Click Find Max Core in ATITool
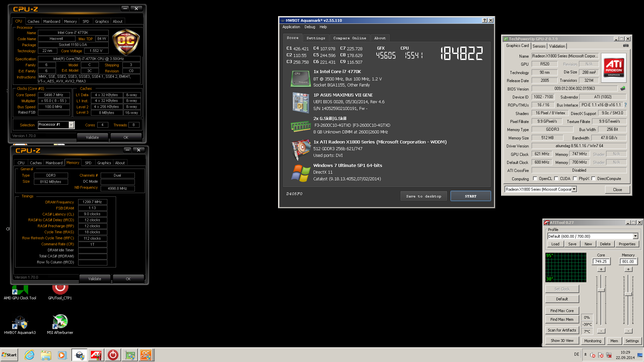The height and width of the screenshot is (362, 644). pos(562,311)
